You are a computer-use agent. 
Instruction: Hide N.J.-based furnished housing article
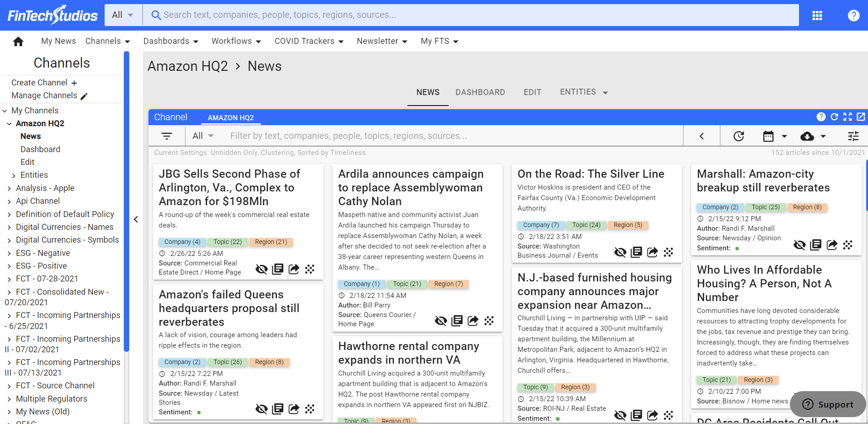click(620, 415)
